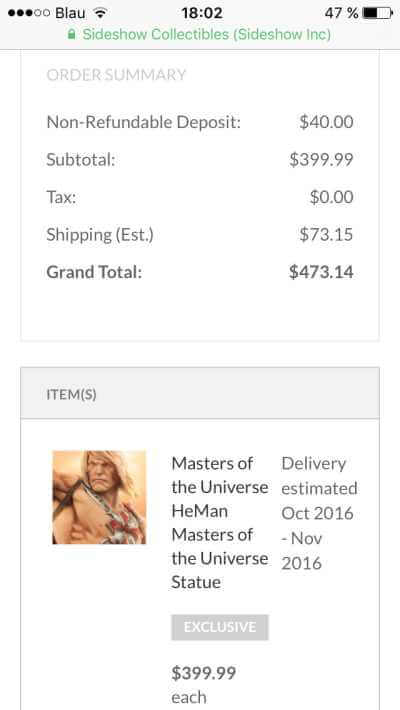Tap the ORDER SUMMARY heading
Screen dimensions: 400x710
click(x=116, y=75)
